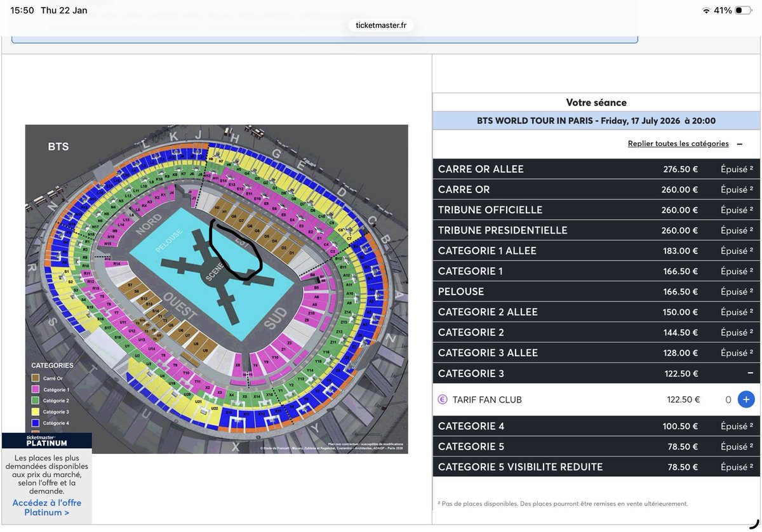Collapse the CATEGORIE 3 section minus icon
The width and height of the screenshot is (762, 532).
click(750, 373)
